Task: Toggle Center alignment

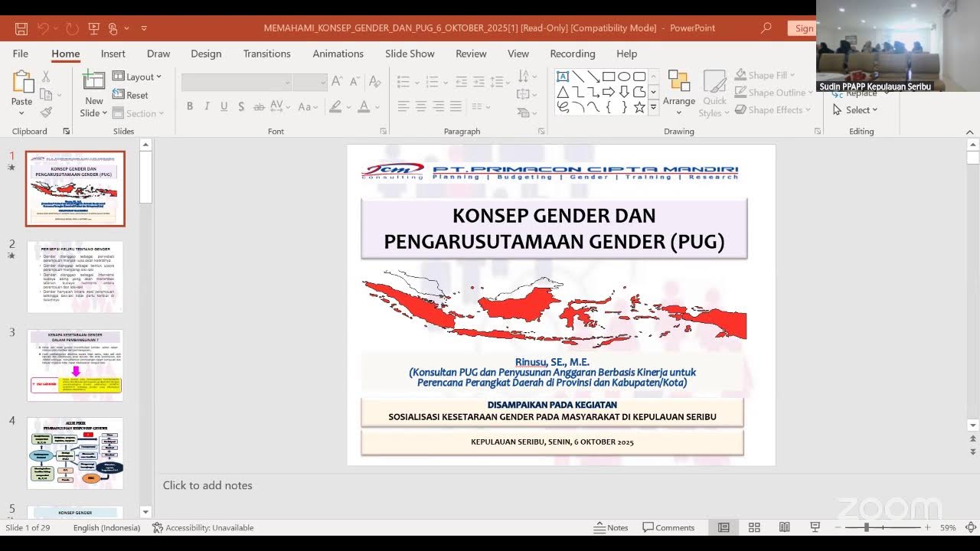Action: pyautogui.click(x=421, y=106)
